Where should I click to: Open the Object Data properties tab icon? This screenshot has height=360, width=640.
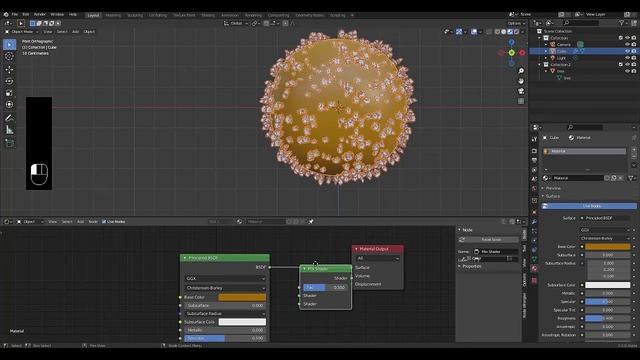534,259
